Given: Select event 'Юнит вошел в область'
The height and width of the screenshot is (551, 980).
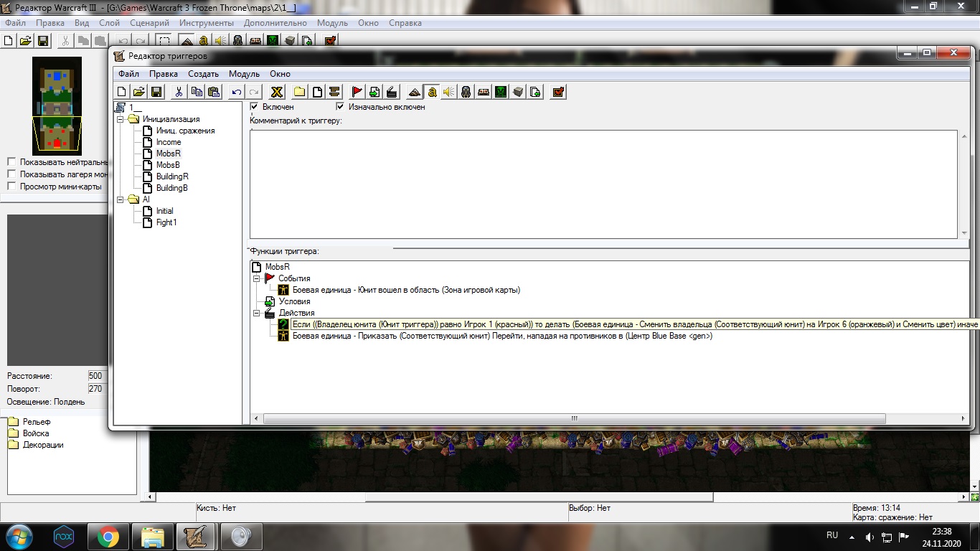Looking at the screenshot, I should (x=406, y=290).
